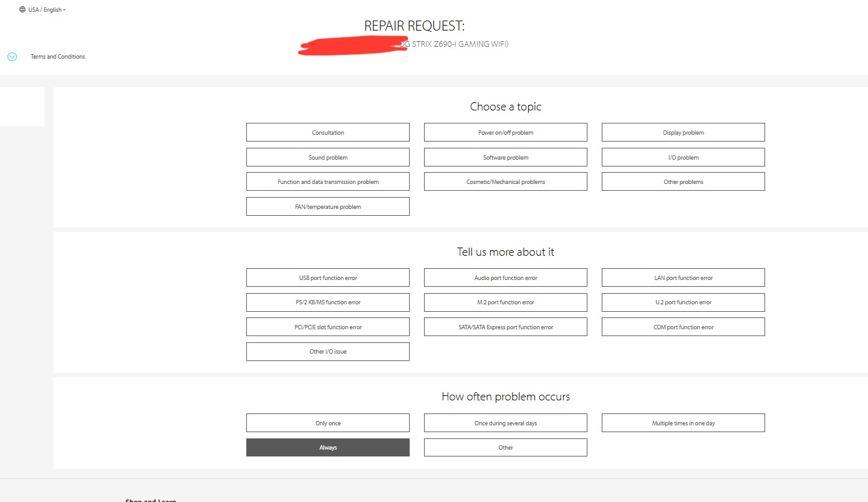868x502 pixels.
Task: Pick Other problems topic
Action: click(x=683, y=181)
